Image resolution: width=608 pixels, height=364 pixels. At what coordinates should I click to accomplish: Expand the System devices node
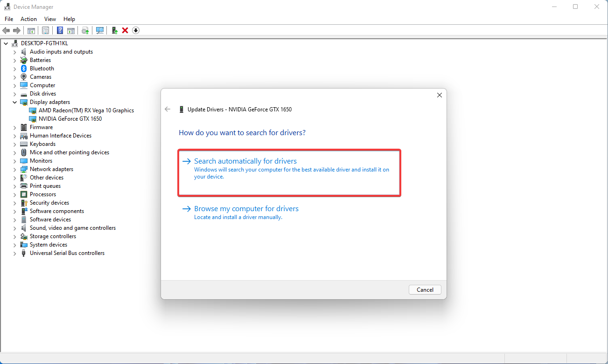[14, 245]
